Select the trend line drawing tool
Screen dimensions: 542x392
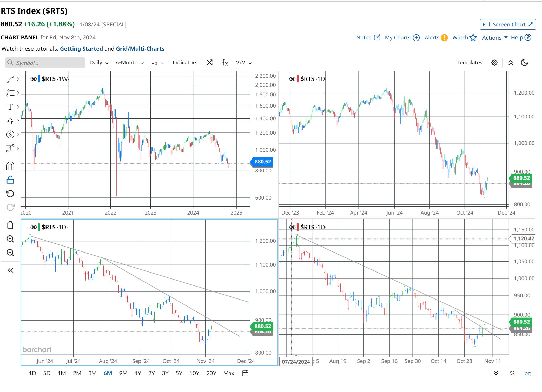pyautogui.click(x=10, y=79)
